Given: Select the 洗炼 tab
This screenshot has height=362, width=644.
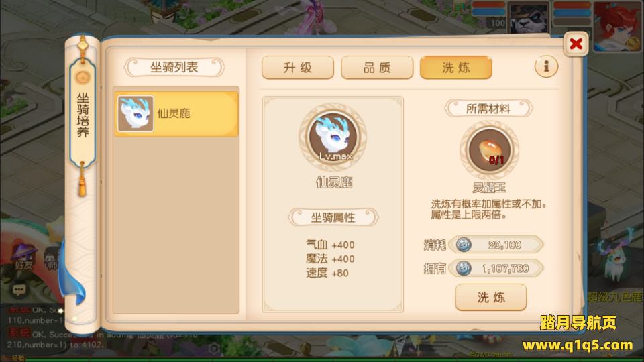Looking at the screenshot, I should [456, 67].
